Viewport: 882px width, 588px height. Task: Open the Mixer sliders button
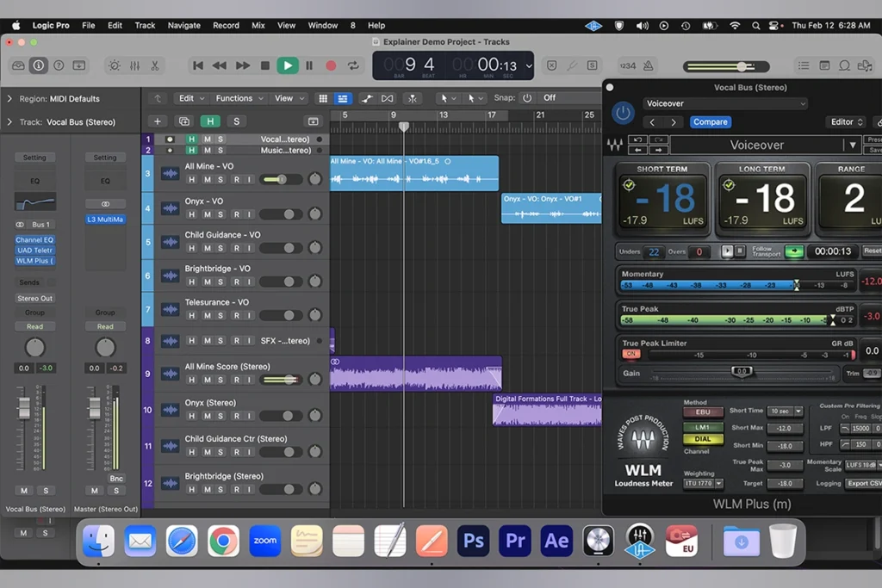pos(135,65)
